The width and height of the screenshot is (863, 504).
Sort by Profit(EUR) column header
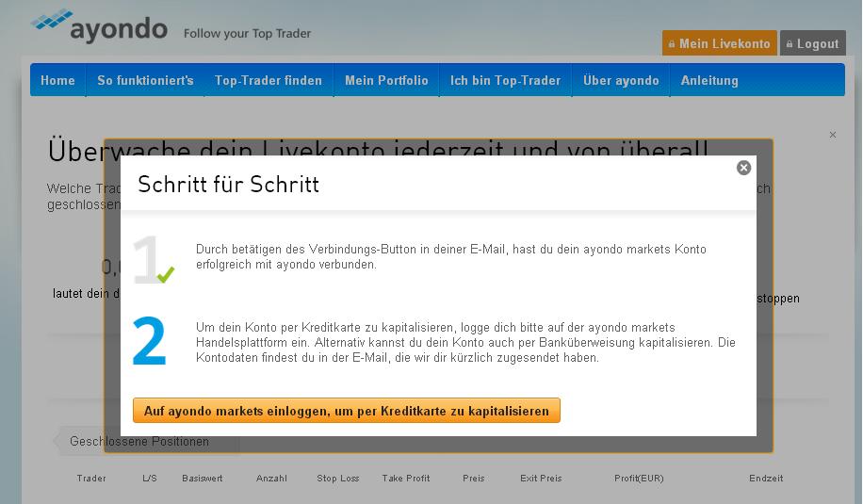pos(639,479)
